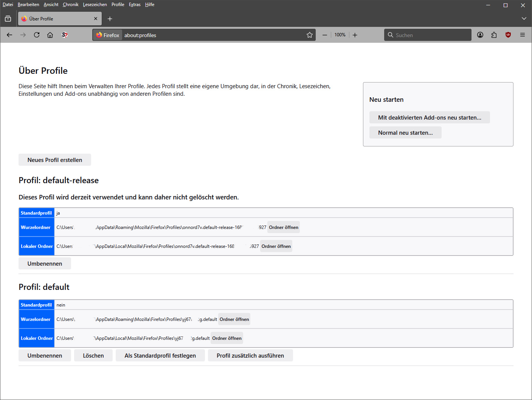This screenshot has width=532, height=400.
Task: Reset zoom by clicking 100%
Action: 340,35
